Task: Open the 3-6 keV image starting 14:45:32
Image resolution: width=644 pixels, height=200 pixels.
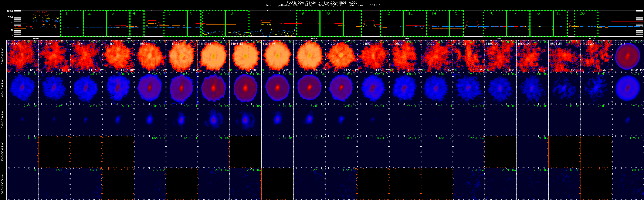Action: [150, 56]
